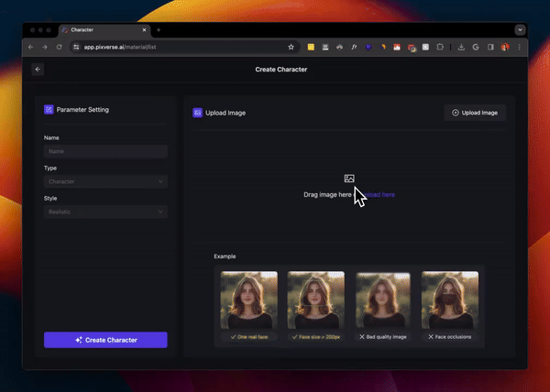550x392 pixels.
Task: Click the back arrow beside Create Character
Action: click(38, 69)
